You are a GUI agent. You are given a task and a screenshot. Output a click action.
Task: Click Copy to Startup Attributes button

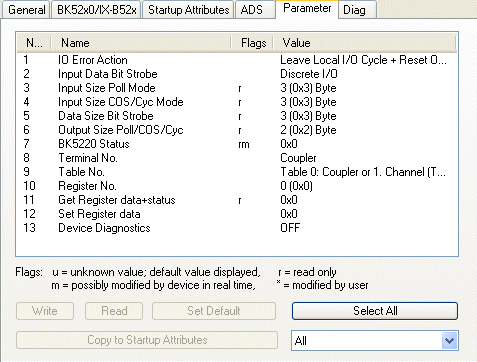tap(147, 340)
